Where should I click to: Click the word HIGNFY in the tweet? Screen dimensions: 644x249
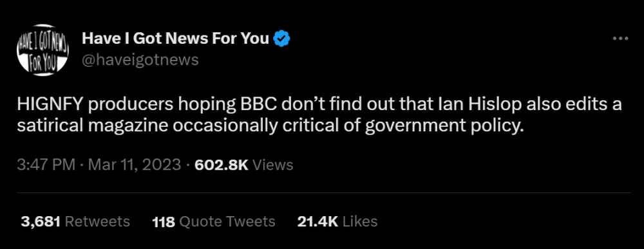click(50, 105)
